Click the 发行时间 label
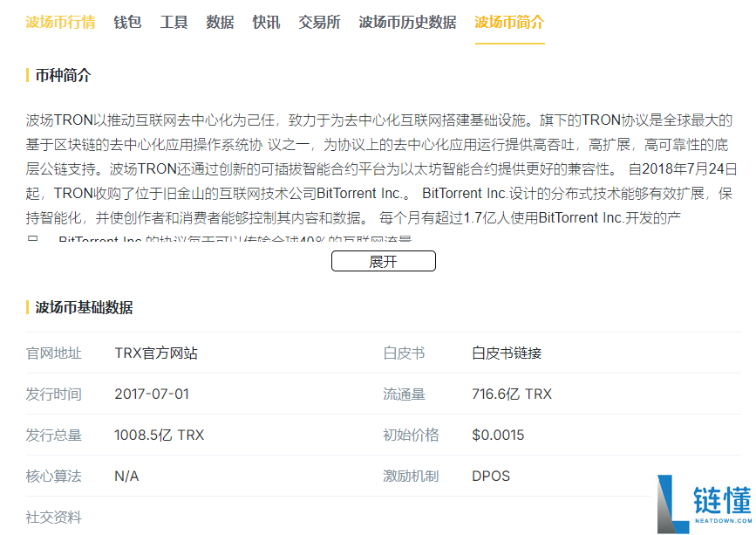756x535 pixels. click(x=53, y=394)
